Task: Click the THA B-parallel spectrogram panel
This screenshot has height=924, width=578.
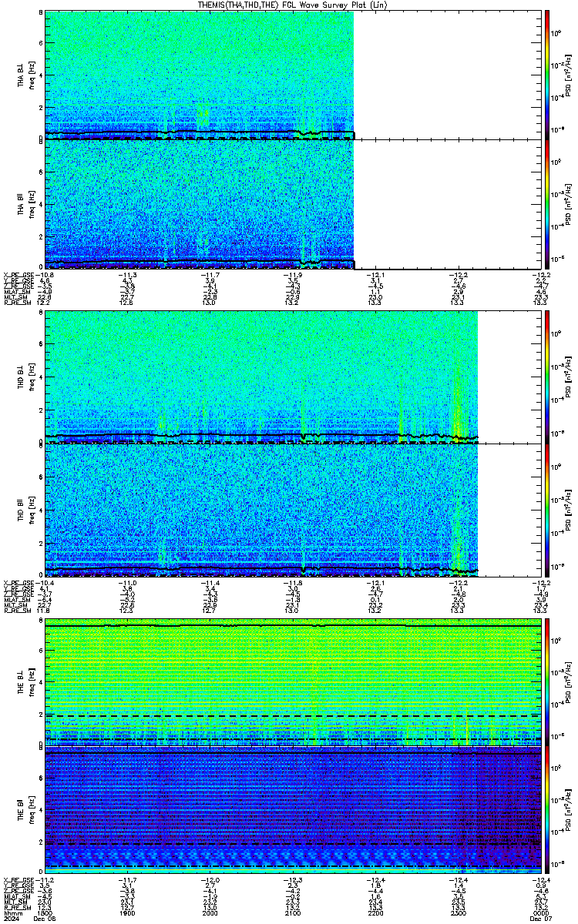Action: [x=292, y=204]
